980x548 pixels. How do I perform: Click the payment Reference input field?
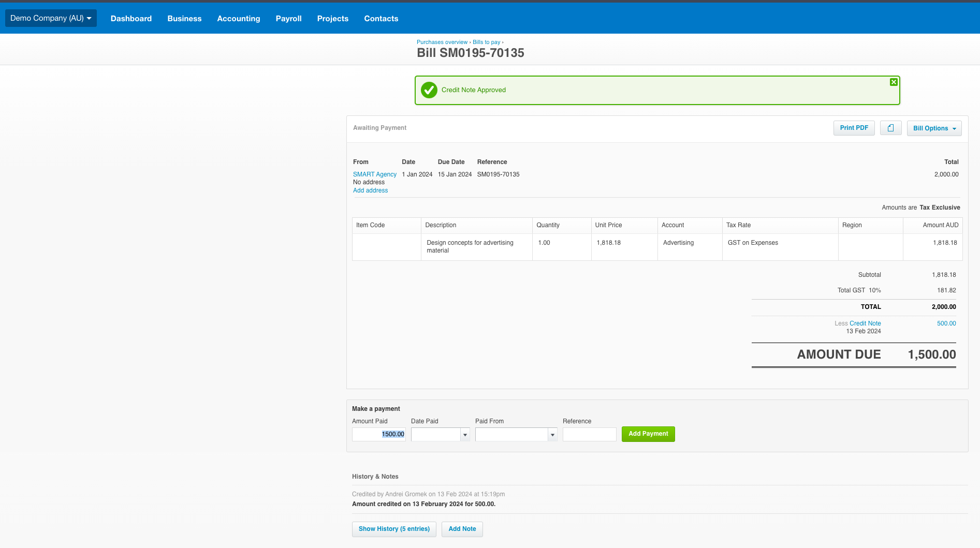[590, 434]
